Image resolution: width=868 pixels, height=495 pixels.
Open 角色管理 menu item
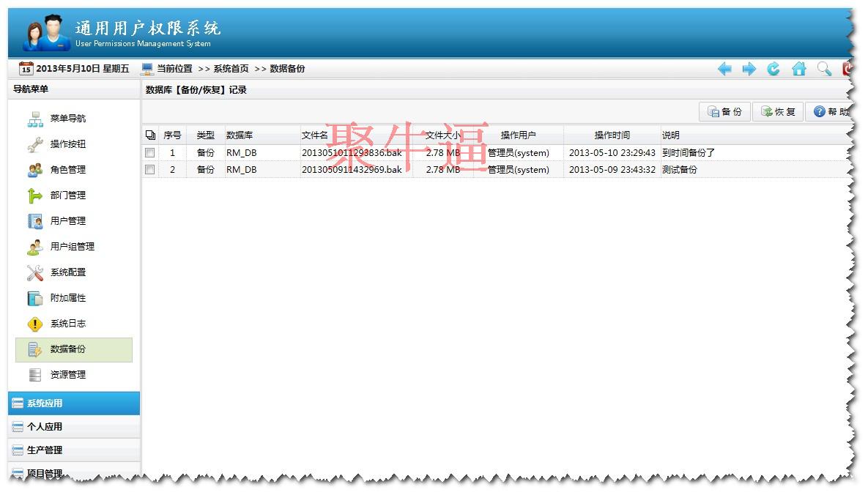coord(67,170)
